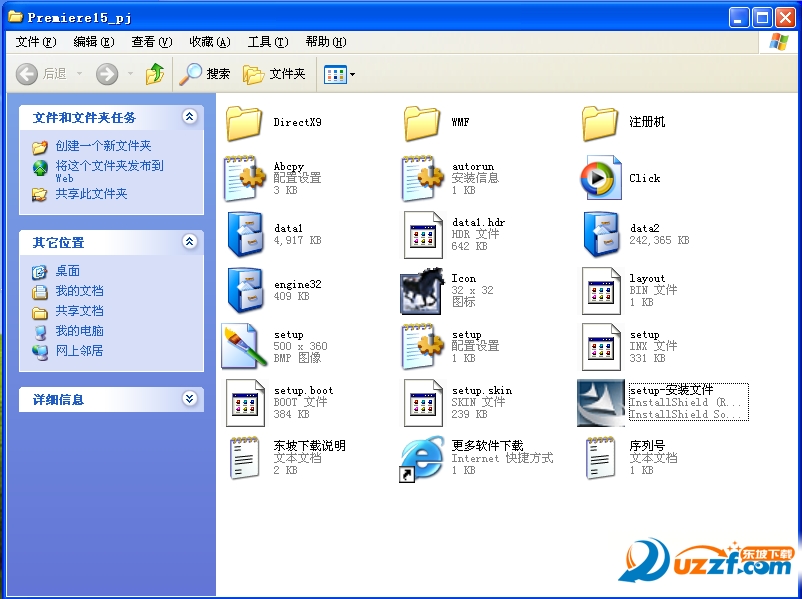
Task: Open the 文件(F) menu
Action: click(36, 42)
